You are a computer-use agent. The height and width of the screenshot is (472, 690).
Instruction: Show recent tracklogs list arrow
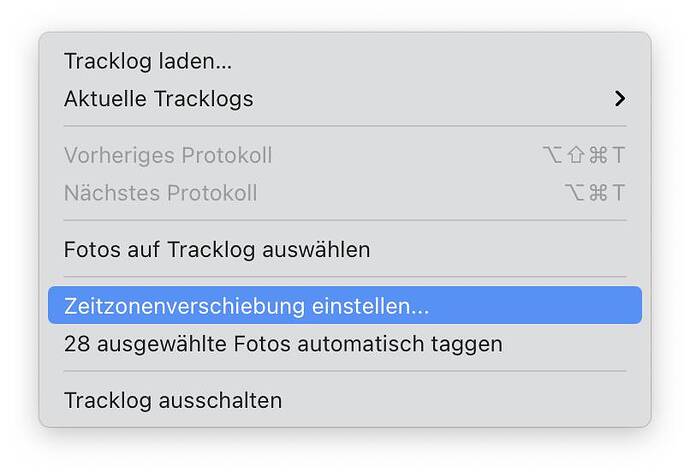[620, 99]
